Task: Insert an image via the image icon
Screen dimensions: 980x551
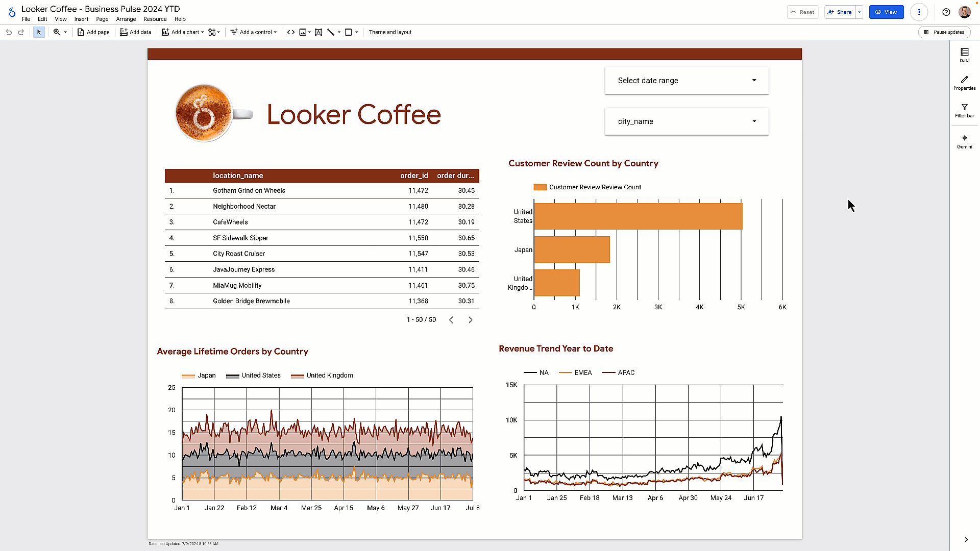Action: [303, 32]
